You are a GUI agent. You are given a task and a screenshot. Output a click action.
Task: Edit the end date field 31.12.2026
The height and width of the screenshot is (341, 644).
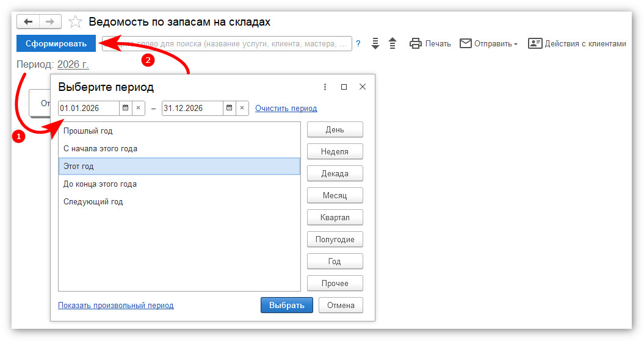tap(192, 109)
